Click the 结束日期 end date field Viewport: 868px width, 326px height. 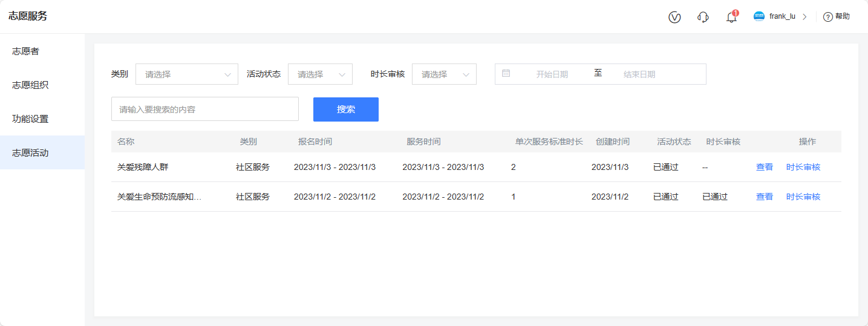coord(639,74)
